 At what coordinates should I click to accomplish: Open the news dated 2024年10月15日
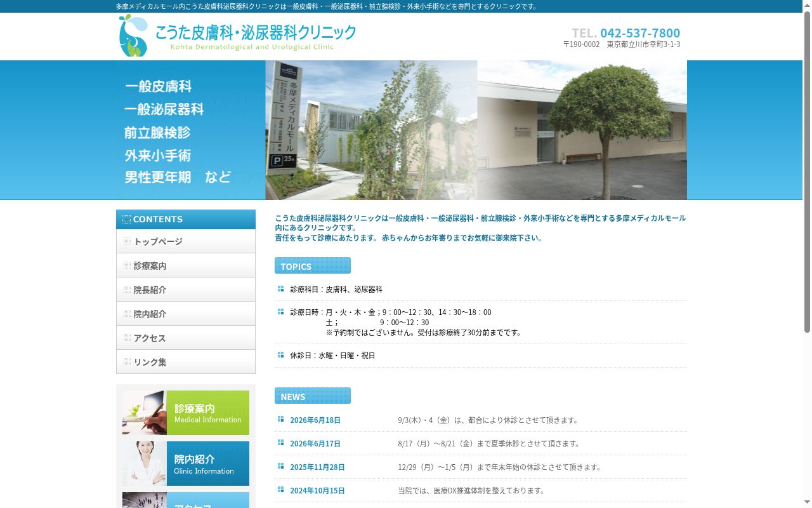[317, 491]
